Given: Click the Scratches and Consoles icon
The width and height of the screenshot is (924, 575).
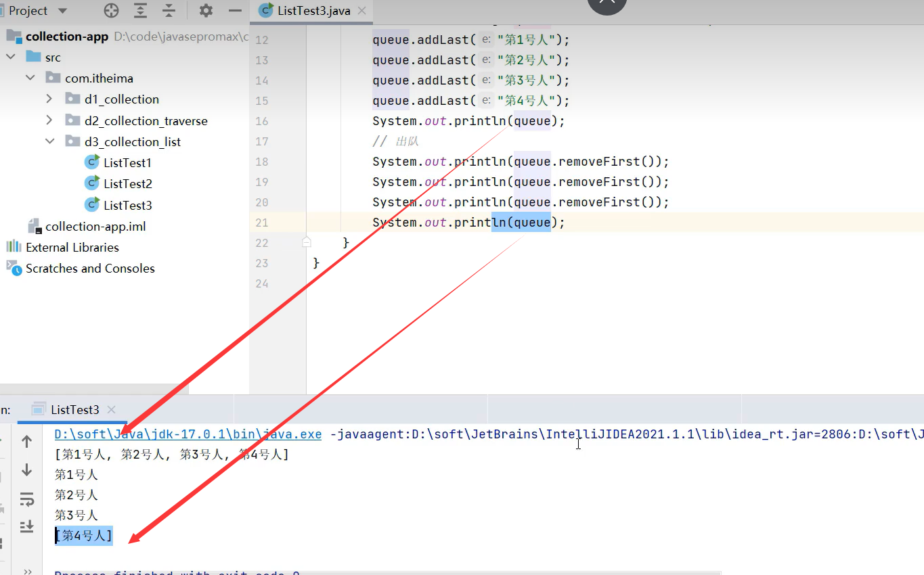Looking at the screenshot, I should pos(14,268).
